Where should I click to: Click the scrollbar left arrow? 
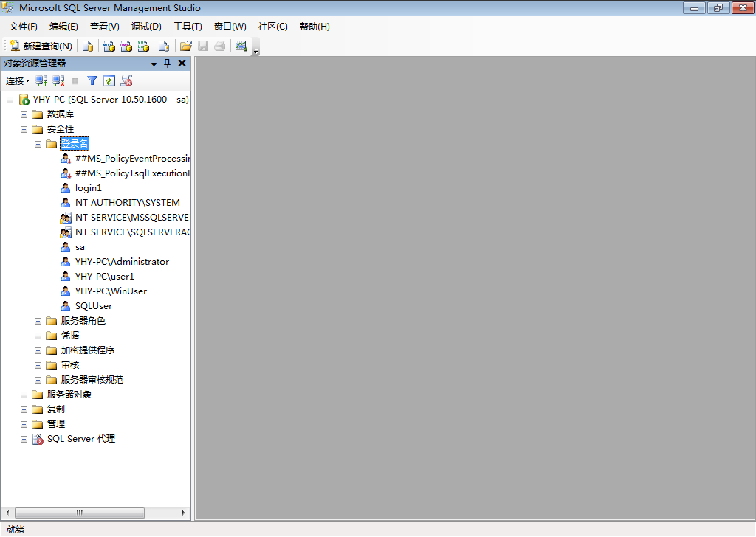(x=7, y=513)
